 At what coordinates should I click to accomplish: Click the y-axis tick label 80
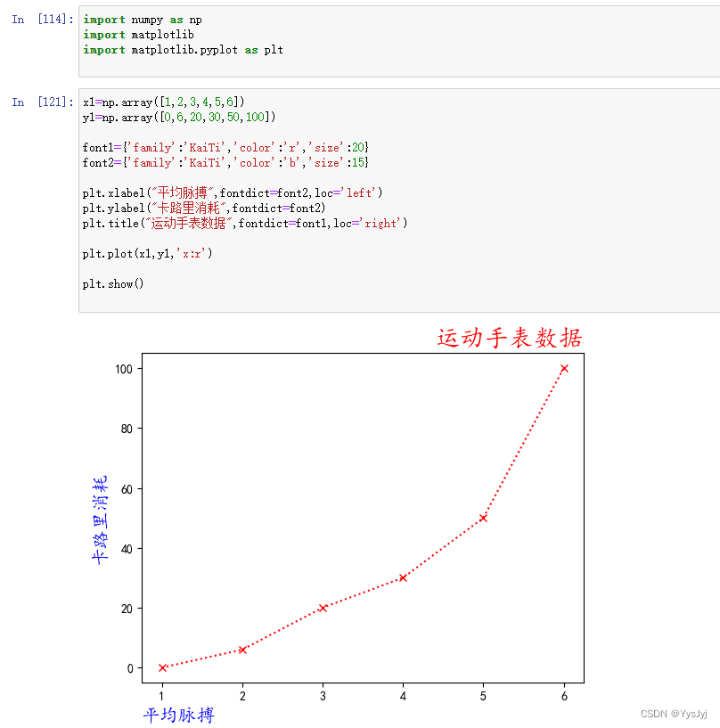[x=127, y=429]
